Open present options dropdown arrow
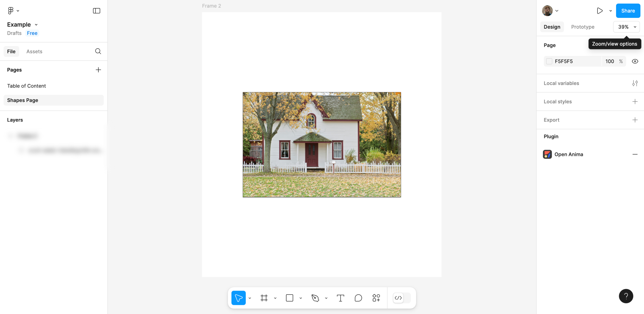Viewport: 644px width, 314px height. (x=611, y=11)
